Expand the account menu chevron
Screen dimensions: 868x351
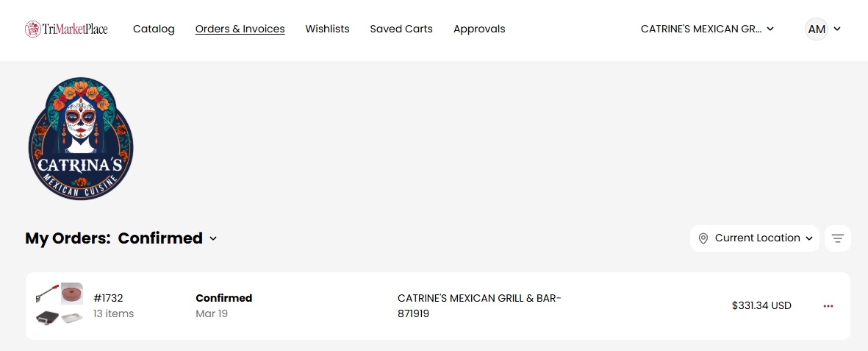(837, 29)
